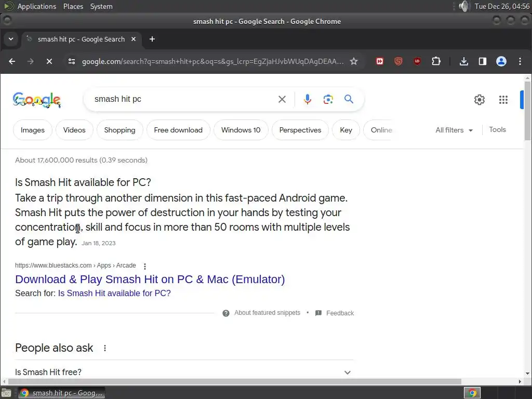The height and width of the screenshot is (399, 532).
Task: Open the volume control in system tray
Action: tap(464, 6)
